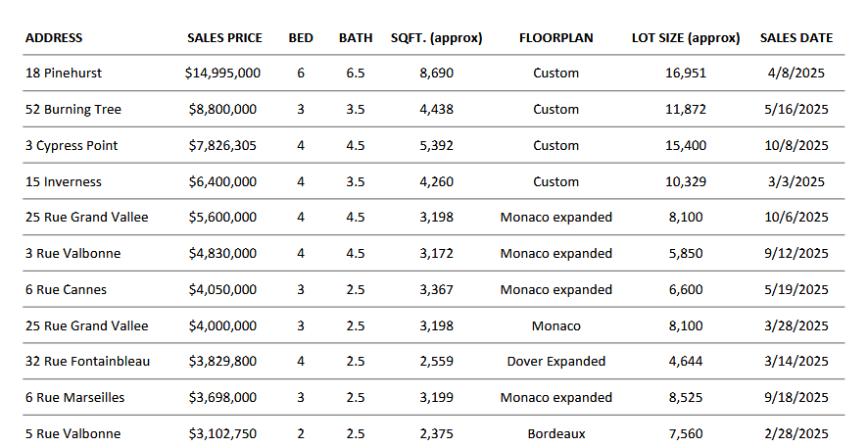Image resolution: width=868 pixels, height=448 pixels.
Task: Click the ADDRESS column header
Action: (54, 38)
